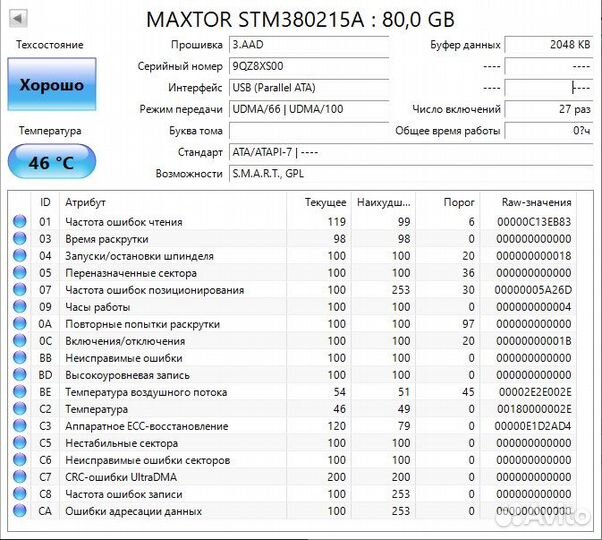The height and width of the screenshot is (540, 602).
Task: Click the status circle for attribute C6
Action: [20, 460]
